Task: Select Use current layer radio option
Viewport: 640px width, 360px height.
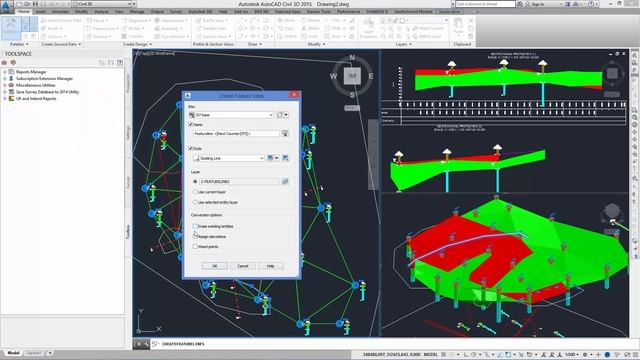Action: pos(195,191)
